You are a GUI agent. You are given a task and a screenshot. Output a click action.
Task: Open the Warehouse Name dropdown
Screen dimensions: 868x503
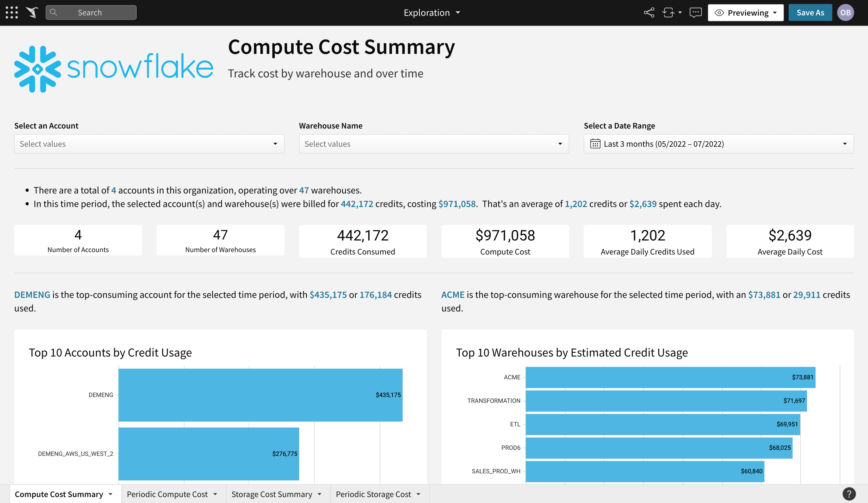434,144
